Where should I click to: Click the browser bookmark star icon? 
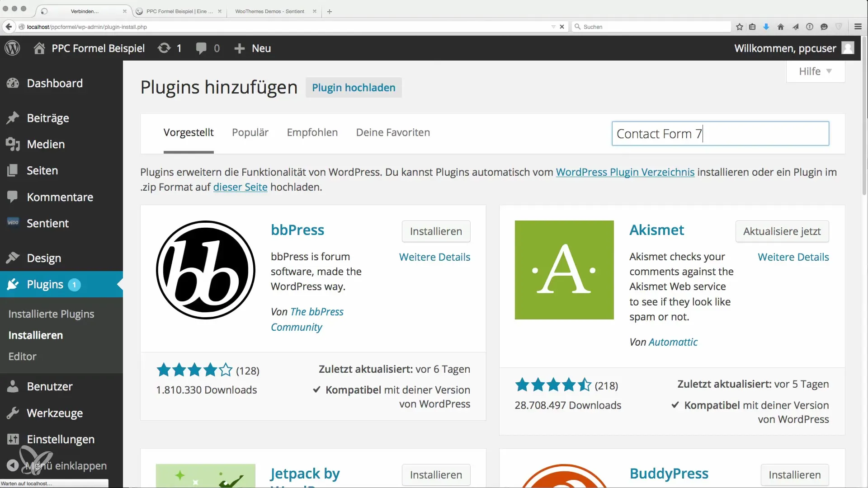740,27
